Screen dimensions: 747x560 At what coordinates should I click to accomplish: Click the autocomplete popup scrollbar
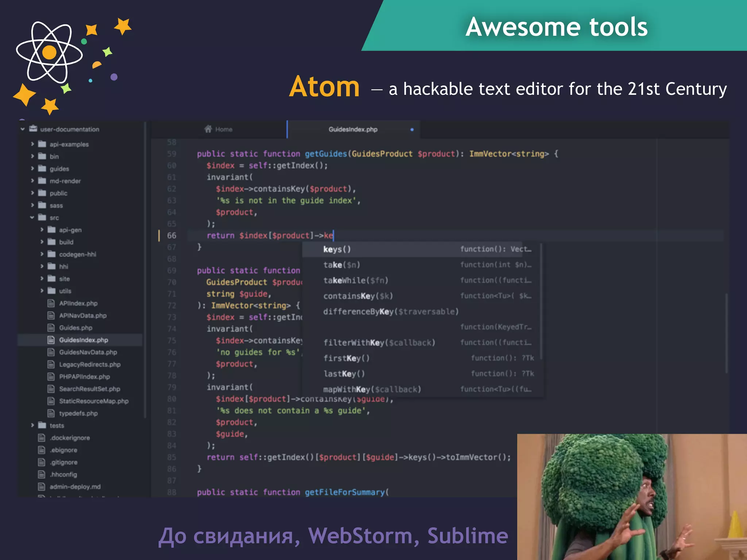(542, 302)
